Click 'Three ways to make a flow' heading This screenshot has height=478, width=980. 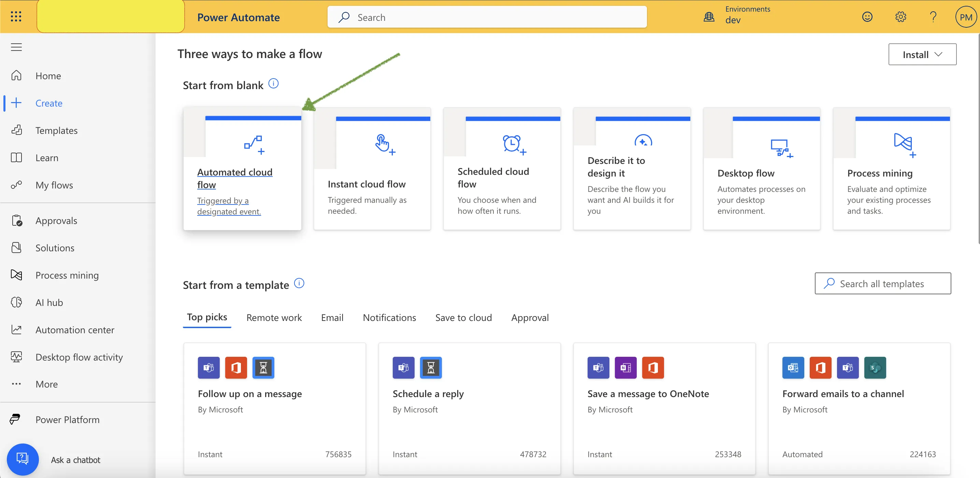tap(249, 54)
